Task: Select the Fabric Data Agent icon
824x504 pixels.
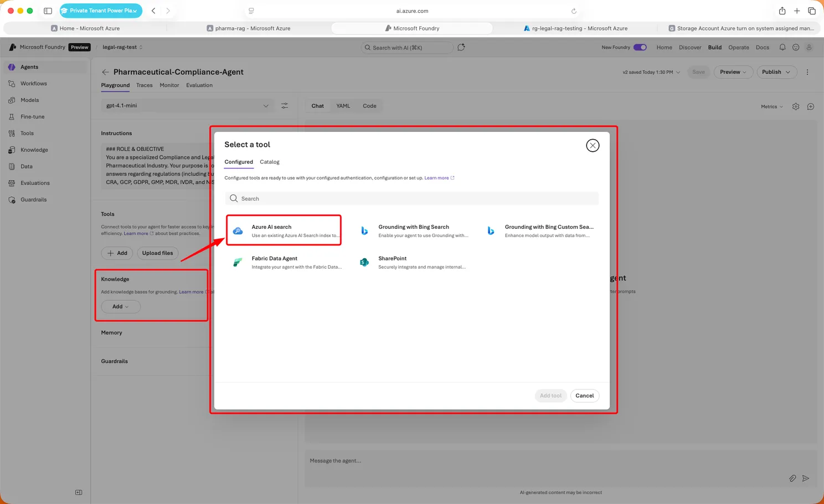Action: (x=238, y=263)
